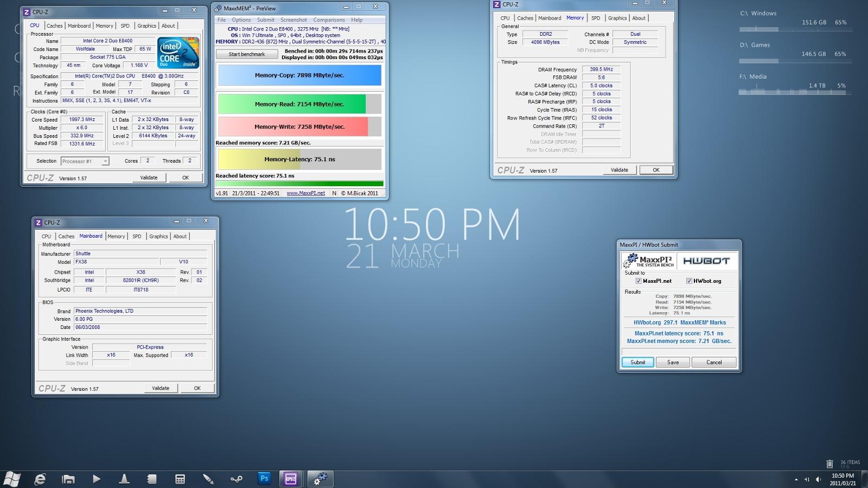Click the Memory-Latency 75.1 ns bar
Viewport: 868px width, 488px height.
(299, 160)
